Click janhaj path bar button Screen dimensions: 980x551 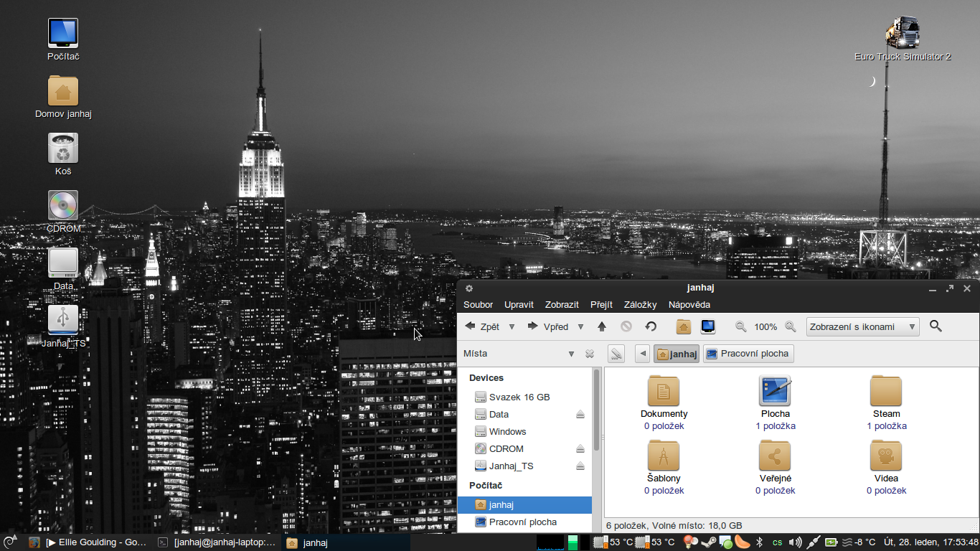point(677,354)
